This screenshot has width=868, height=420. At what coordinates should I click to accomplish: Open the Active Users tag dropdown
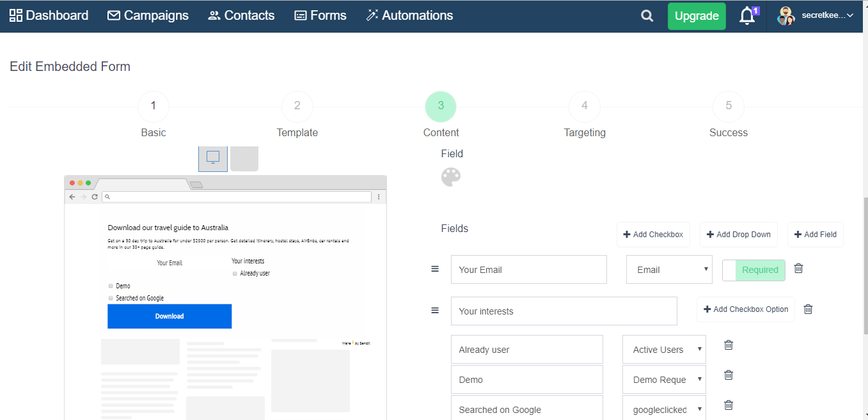663,349
